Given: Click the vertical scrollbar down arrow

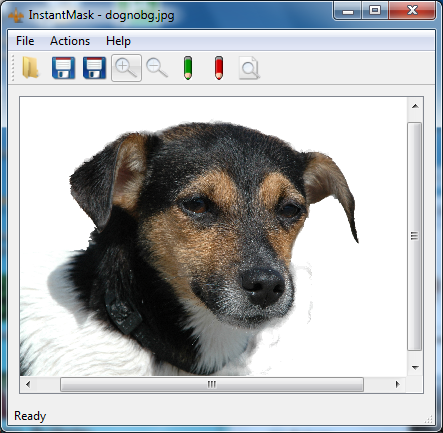Looking at the screenshot, I should pyautogui.click(x=415, y=367).
